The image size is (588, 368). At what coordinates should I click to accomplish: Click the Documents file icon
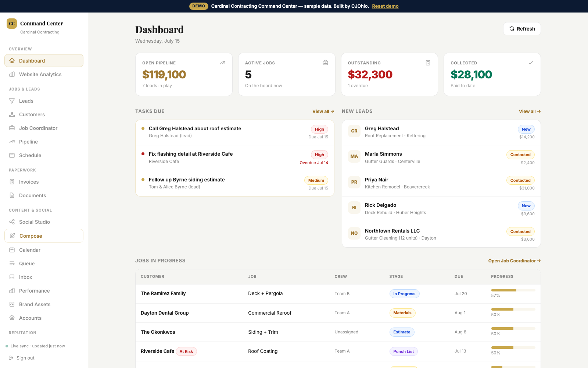point(12,195)
